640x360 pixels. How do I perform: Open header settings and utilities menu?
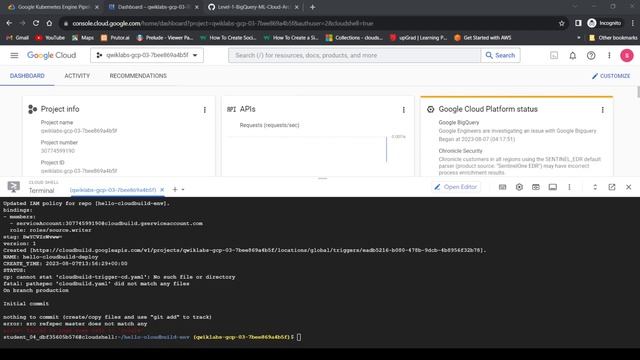click(x=609, y=55)
